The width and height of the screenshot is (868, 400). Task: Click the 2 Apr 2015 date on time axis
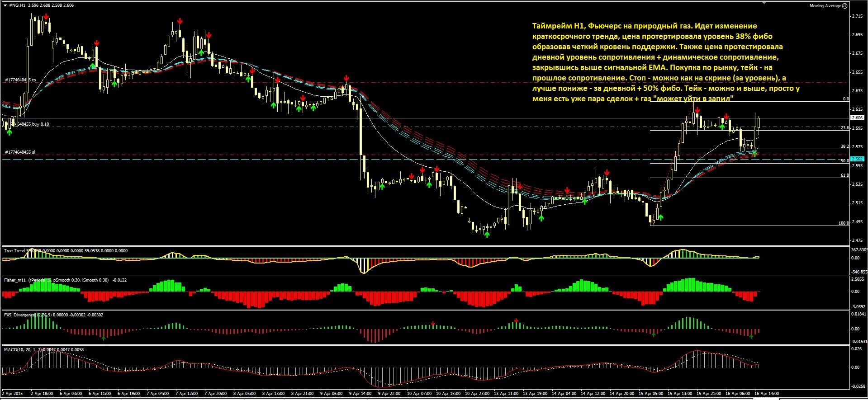(13, 394)
